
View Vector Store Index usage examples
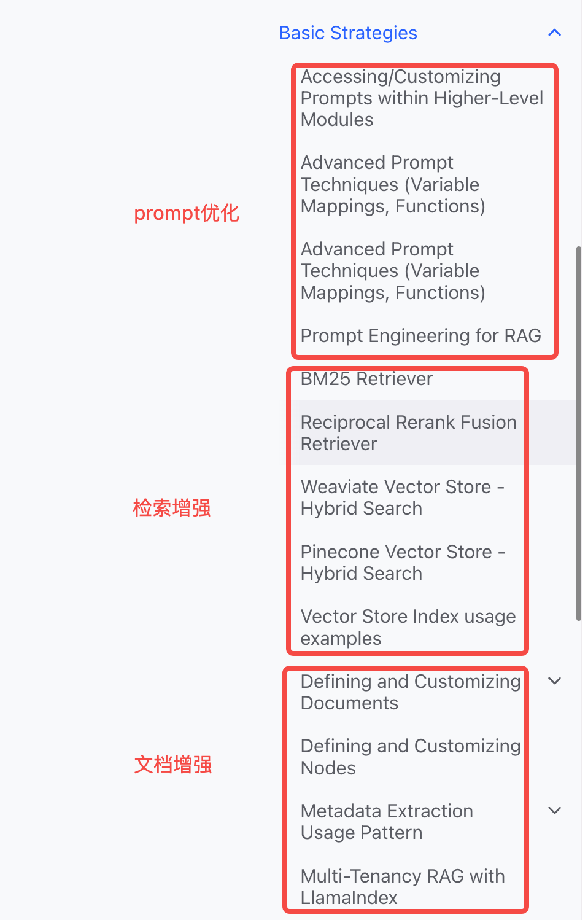408,627
